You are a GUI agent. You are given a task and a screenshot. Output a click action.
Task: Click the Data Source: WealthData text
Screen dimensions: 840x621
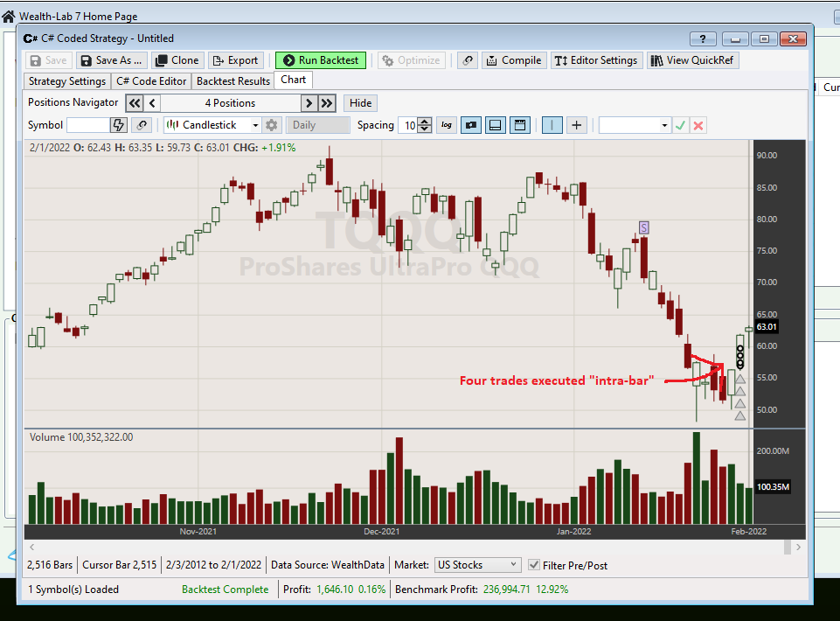pos(328,565)
